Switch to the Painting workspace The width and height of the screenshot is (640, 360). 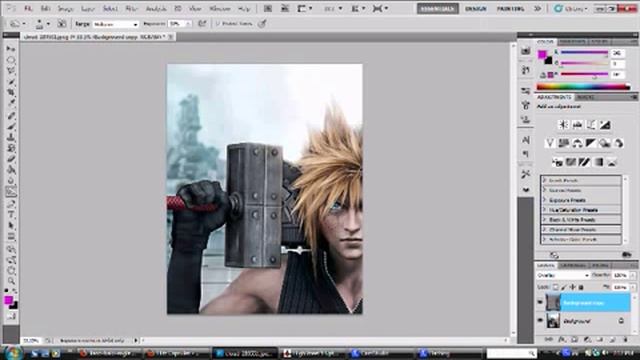coord(510,9)
